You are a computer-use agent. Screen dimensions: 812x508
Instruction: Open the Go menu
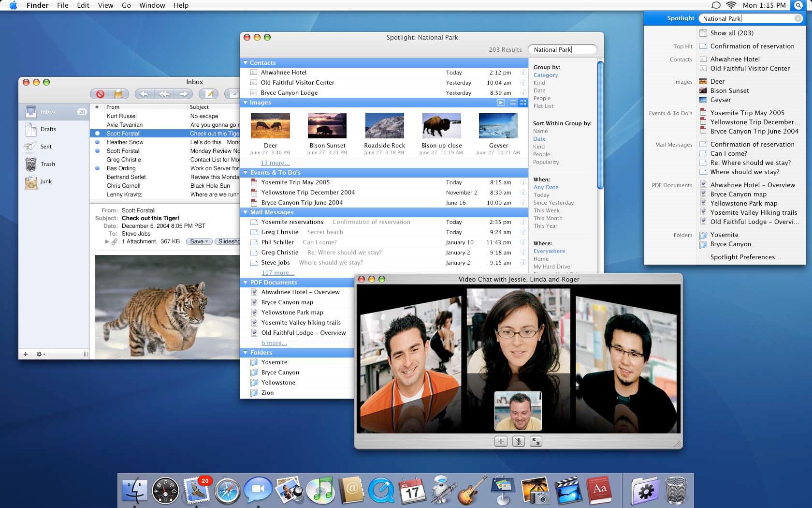pyautogui.click(x=126, y=5)
